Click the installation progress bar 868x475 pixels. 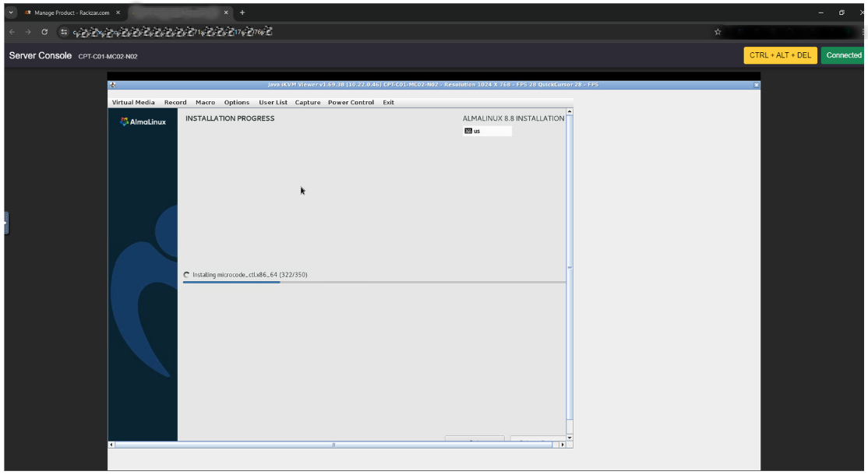coord(374,283)
